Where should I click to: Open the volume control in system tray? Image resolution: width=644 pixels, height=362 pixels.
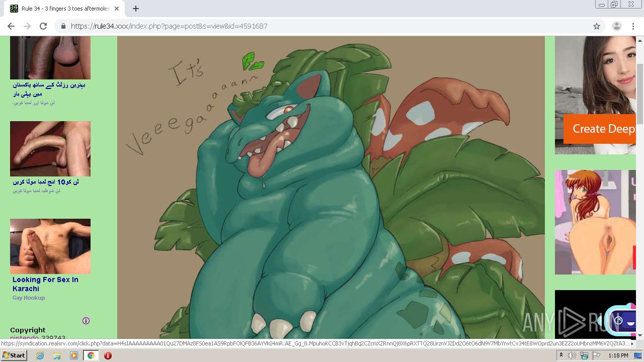tap(572, 355)
